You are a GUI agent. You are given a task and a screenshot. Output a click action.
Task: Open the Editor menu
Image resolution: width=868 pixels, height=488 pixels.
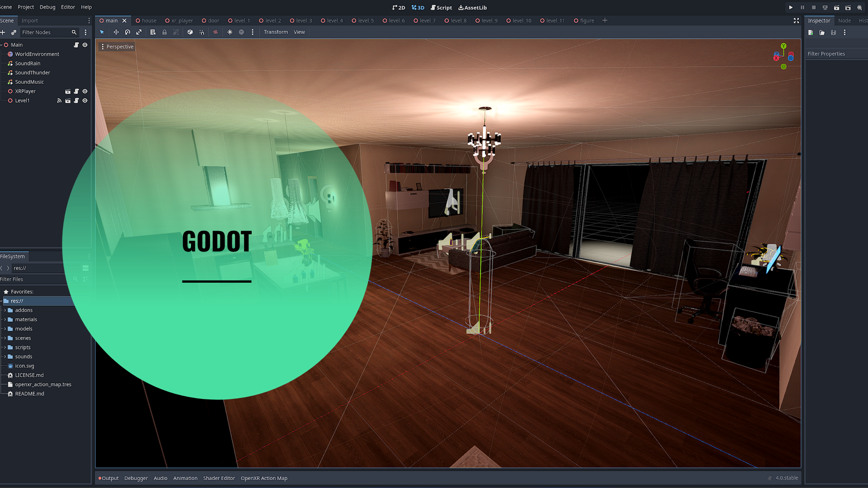(68, 7)
